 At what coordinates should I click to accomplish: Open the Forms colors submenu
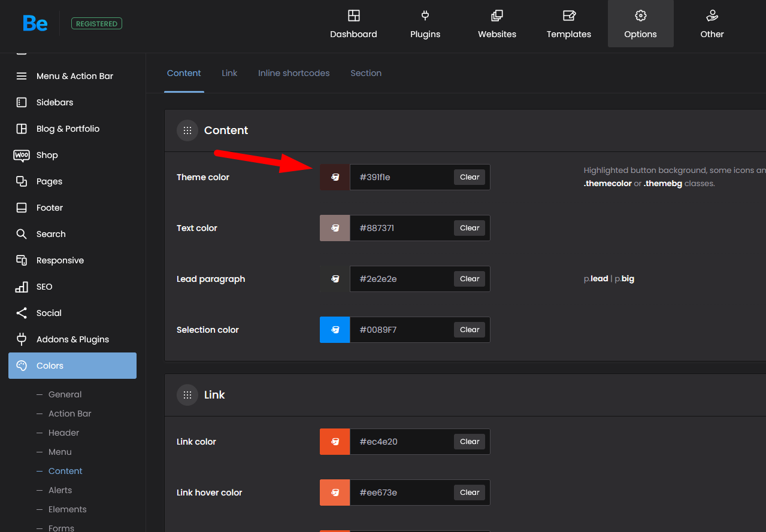coord(61,528)
